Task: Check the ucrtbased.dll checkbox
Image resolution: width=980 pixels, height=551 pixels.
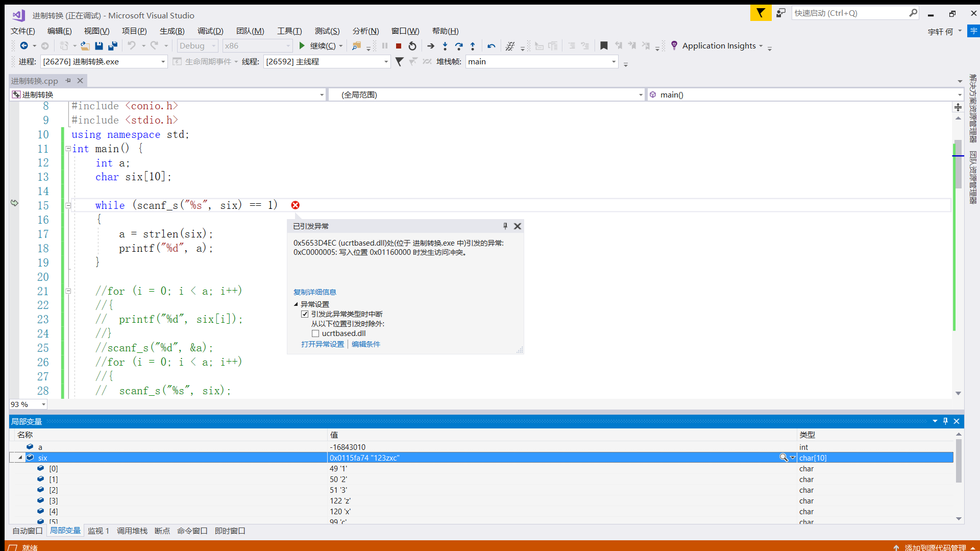Action: click(x=315, y=333)
